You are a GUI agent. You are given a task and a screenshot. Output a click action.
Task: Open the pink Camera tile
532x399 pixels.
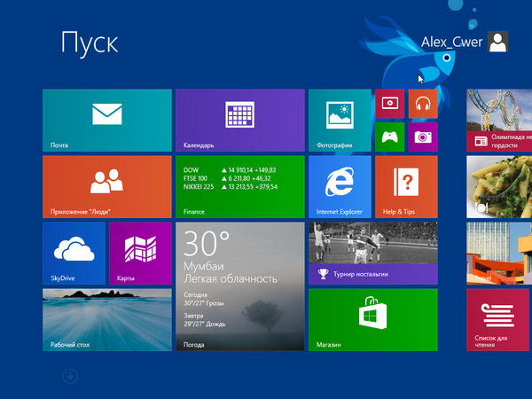point(423,137)
